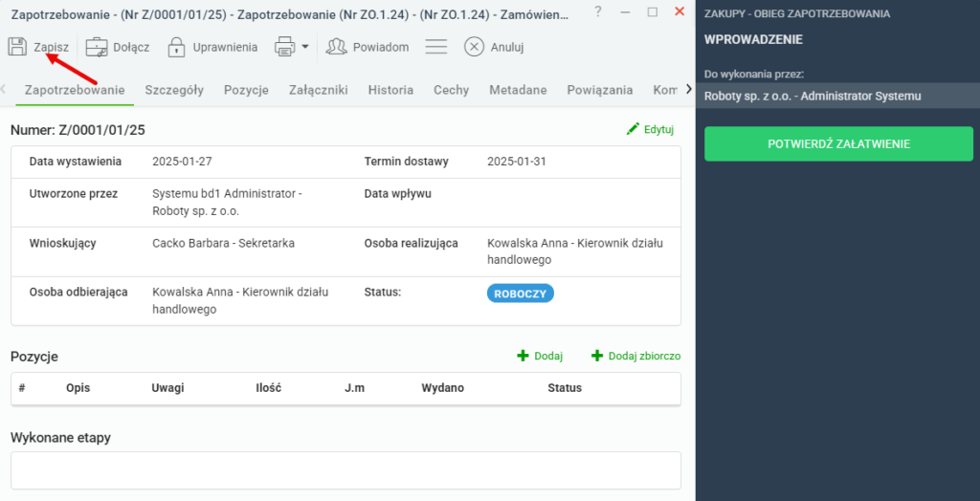Click Systemu bd1 Administrator value
The height and width of the screenshot is (501, 980).
point(228,203)
